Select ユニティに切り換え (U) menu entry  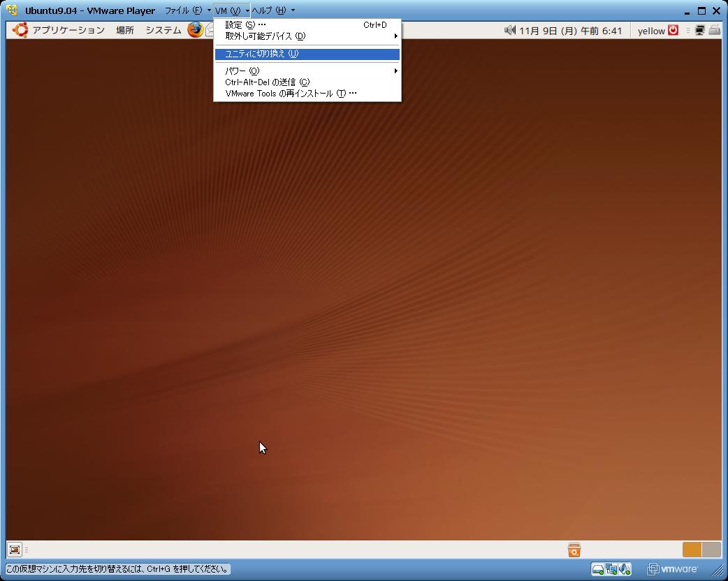pyautogui.click(x=307, y=54)
